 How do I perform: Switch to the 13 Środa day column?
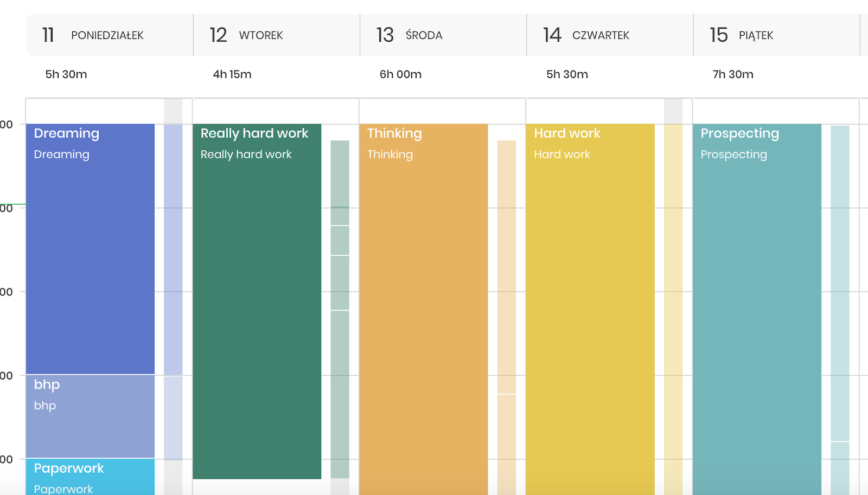pos(443,35)
